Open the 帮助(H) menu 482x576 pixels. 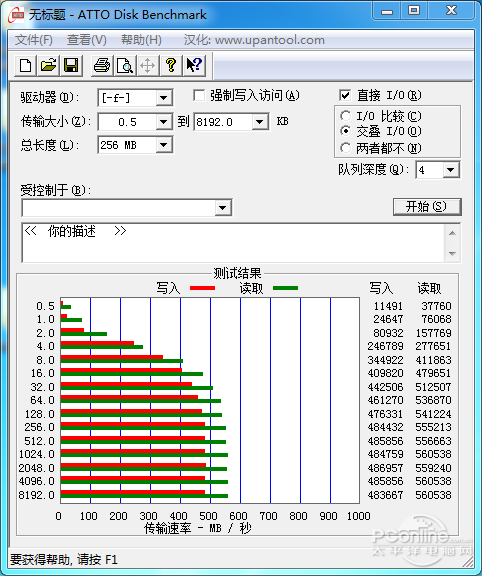click(141, 40)
